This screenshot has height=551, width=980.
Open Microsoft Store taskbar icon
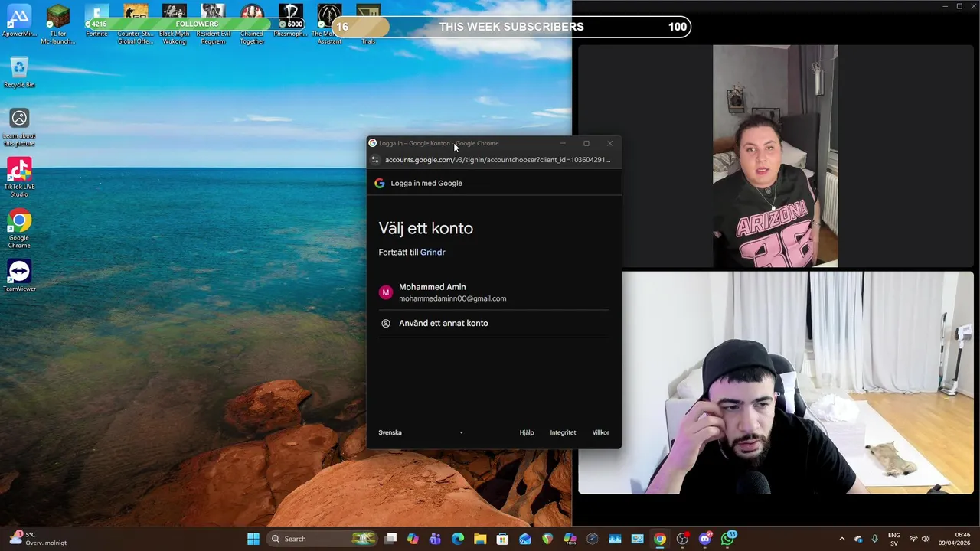coord(502,539)
